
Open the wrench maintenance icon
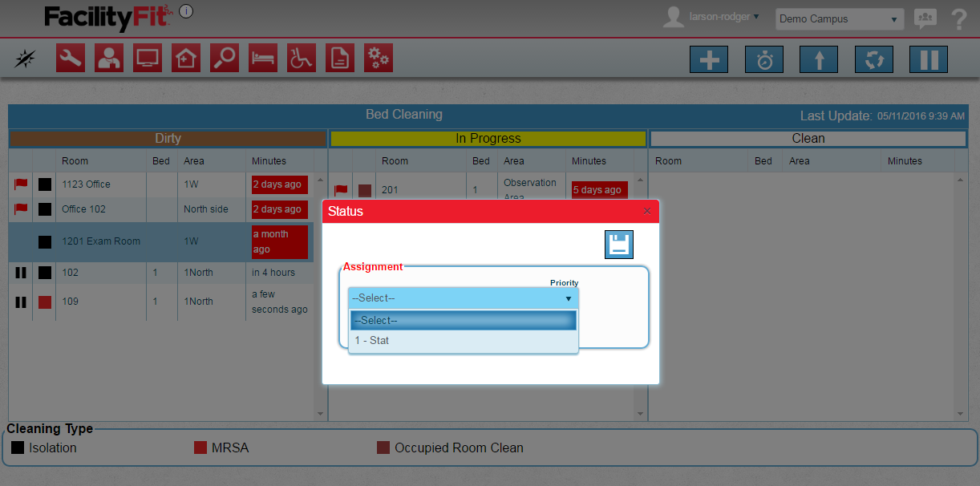click(x=71, y=59)
